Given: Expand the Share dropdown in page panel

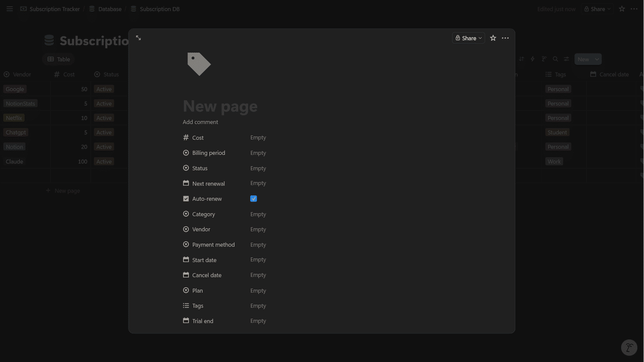Looking at the screenshot, I should pos(469,38).
